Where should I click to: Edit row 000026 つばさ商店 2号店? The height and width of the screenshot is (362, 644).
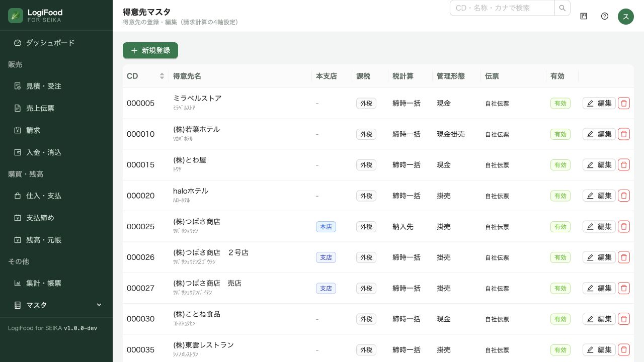pos(599,257)
